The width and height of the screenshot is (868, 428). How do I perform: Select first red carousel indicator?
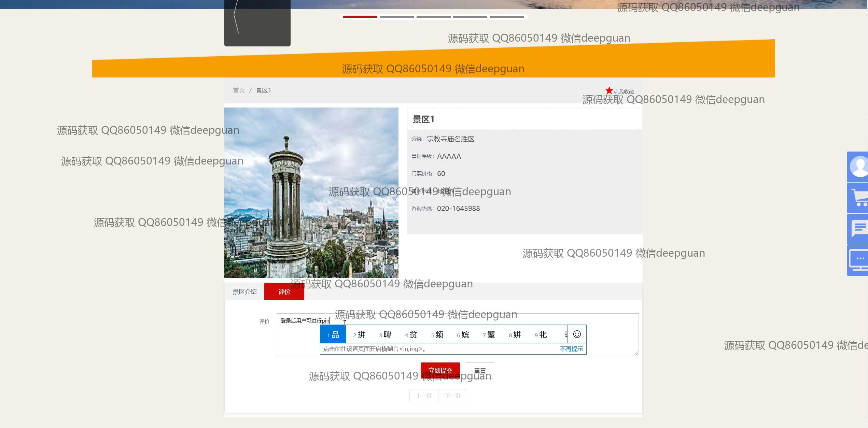click(x=360, y=16)
